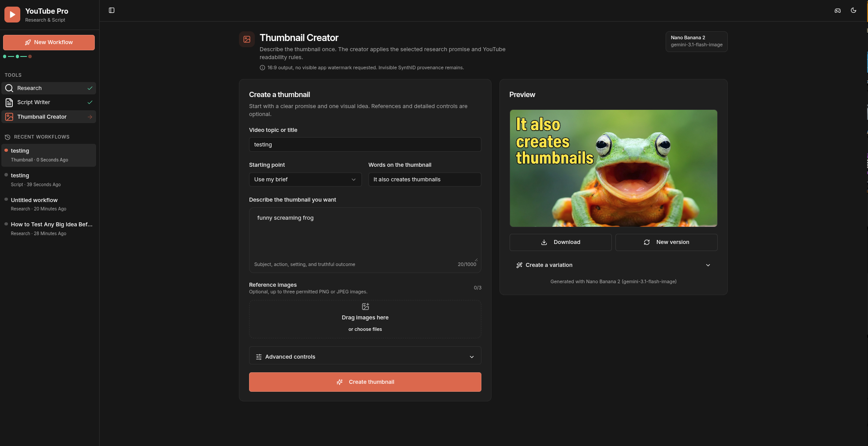The height and width of the screenshot is (446, 868).
Task: Click the Script Writer document icon
Action: coord(9,102)
